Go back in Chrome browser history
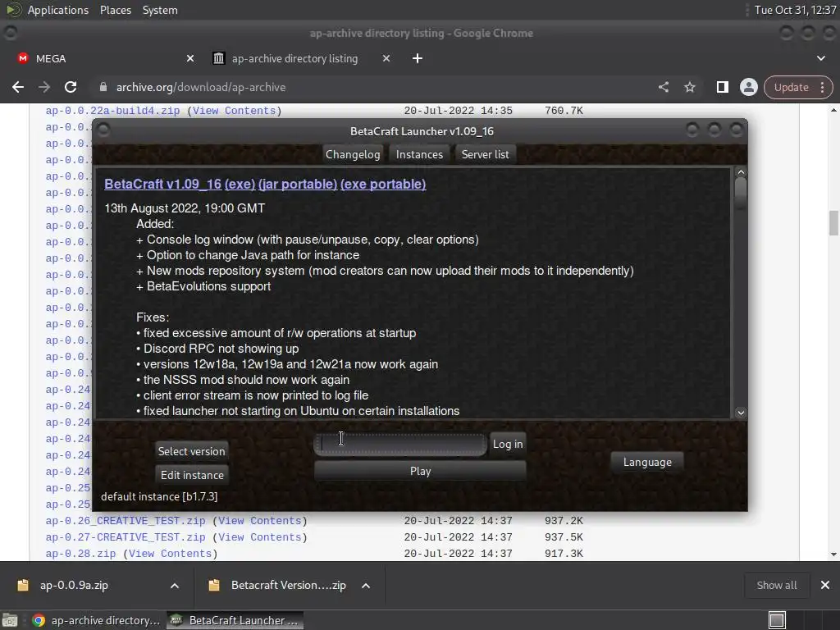Image resolution: width=840 pixels, height=630 pixels. click(18, 87)
